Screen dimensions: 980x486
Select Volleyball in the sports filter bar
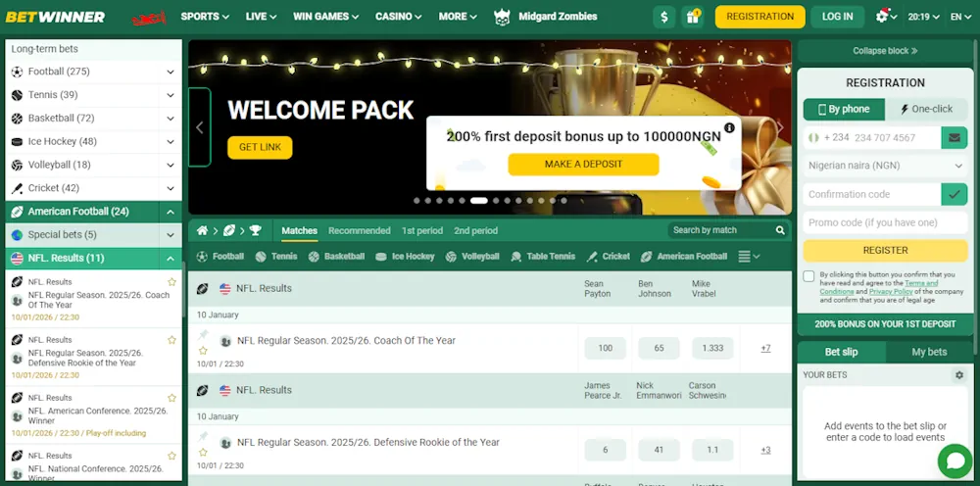click(x=472, y=256)
